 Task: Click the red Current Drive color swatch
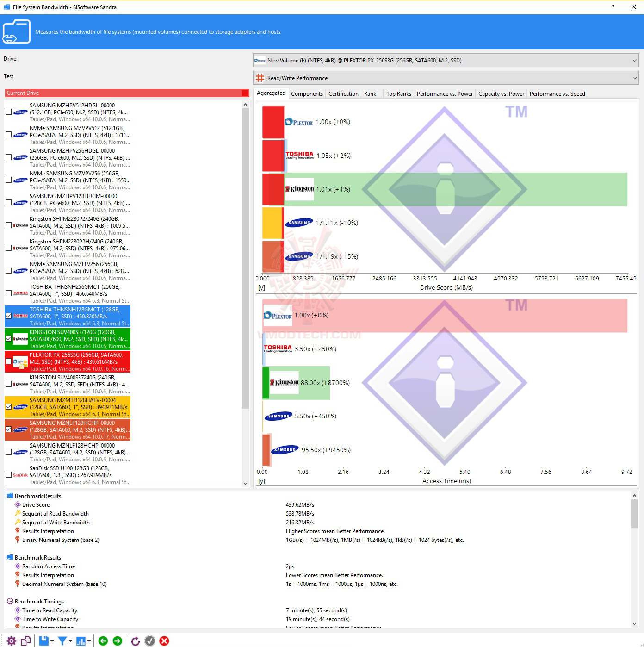(245, 93)
